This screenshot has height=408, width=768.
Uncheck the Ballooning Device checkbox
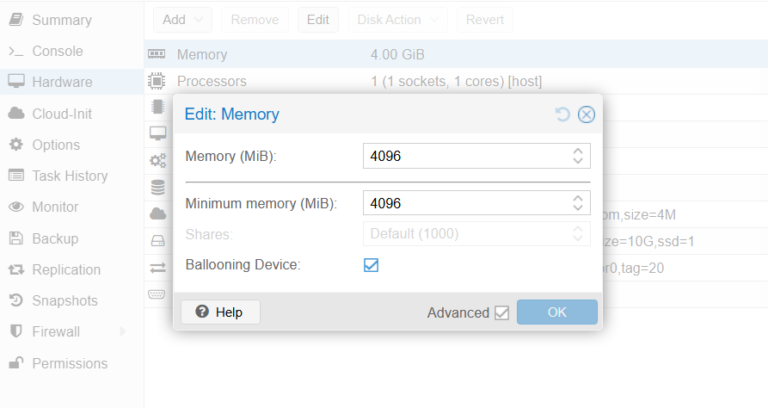tap(371, 265)
